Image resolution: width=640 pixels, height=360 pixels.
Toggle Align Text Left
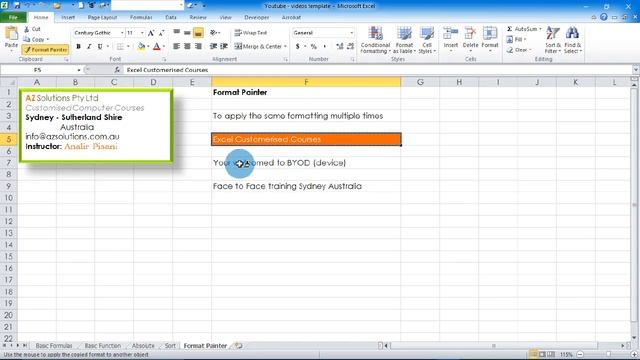coord(177,47)
